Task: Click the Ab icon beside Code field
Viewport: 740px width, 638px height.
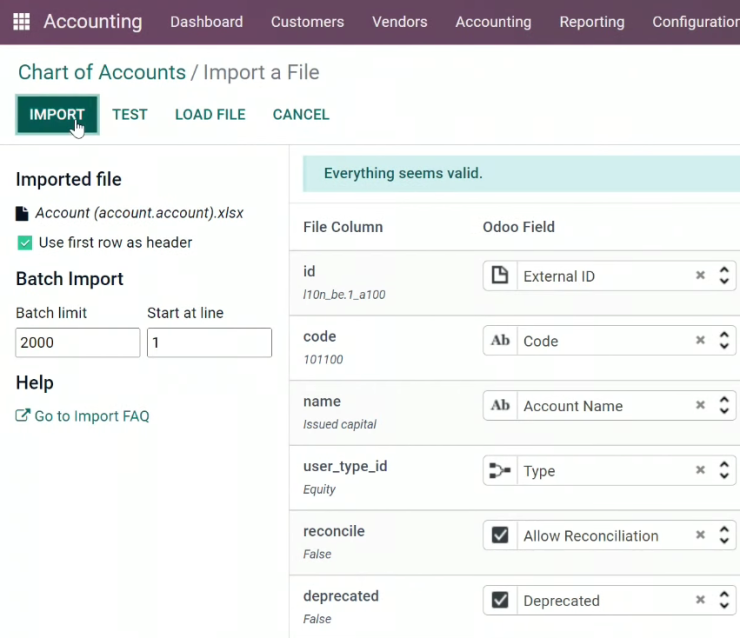Action: 500,340
